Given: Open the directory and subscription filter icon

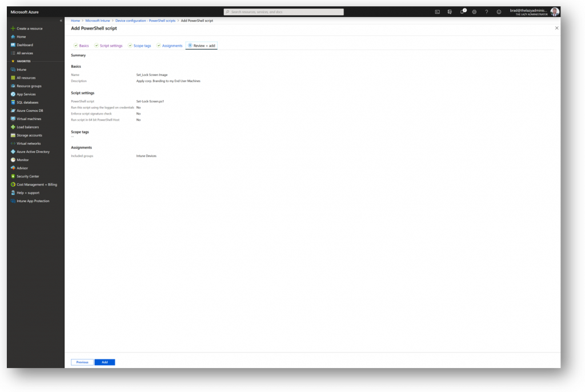Looking at the screenshot, I should coord(450,12).
